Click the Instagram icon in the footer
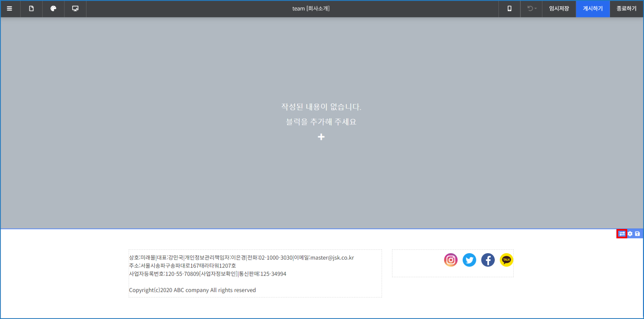The image size is (644, 319). coord(451,260)
